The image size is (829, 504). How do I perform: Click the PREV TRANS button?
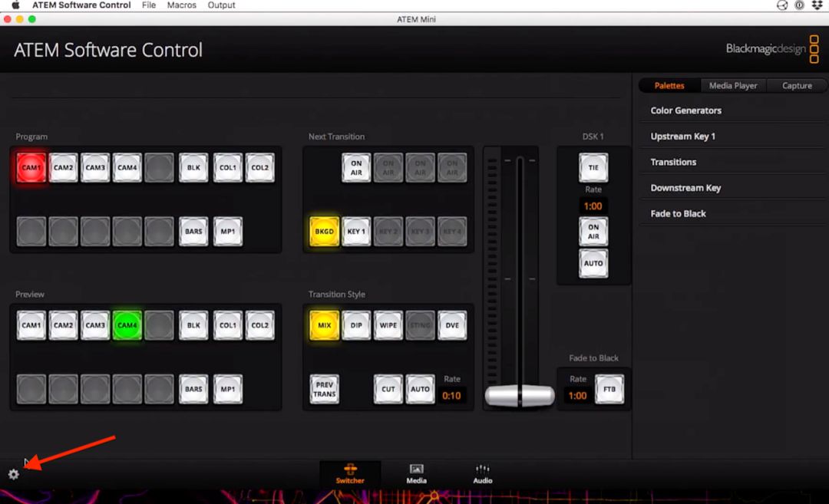coord(324,390)
